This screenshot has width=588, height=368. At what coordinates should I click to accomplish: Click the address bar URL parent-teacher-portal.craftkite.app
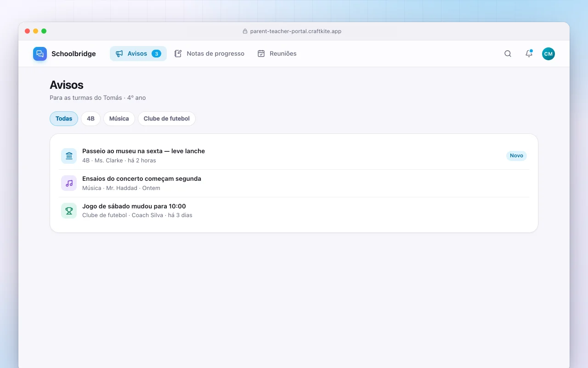coord(296,31)
